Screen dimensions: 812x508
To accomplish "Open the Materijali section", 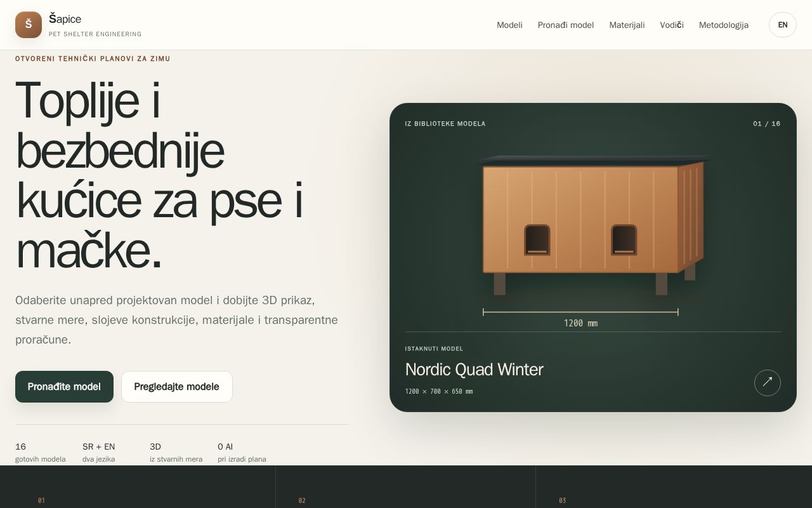I will click(627, 25).
